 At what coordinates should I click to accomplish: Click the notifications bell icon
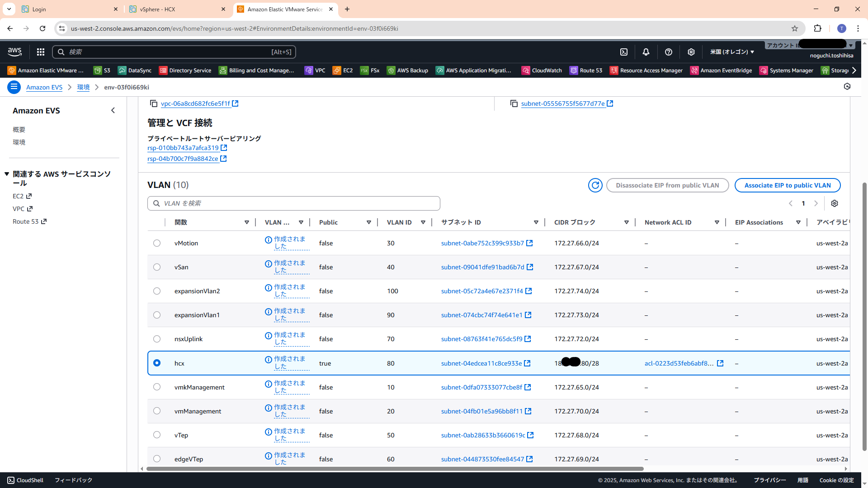(646, 52)
